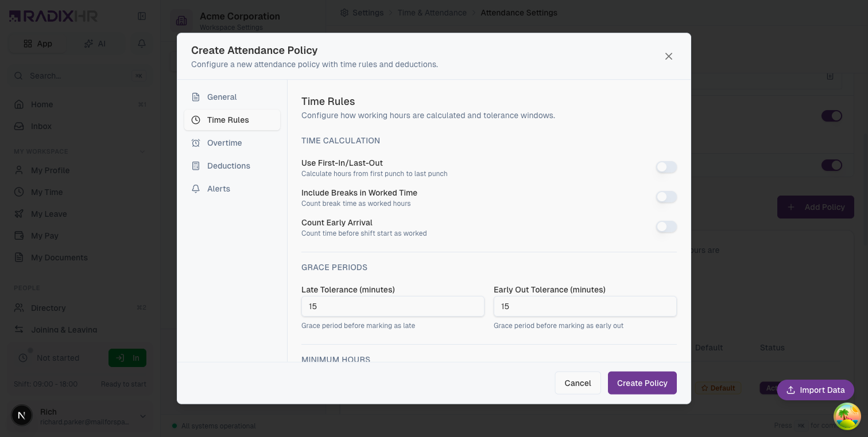Click the sidebar Search box
868x437 pixels.
click(80, 76)
